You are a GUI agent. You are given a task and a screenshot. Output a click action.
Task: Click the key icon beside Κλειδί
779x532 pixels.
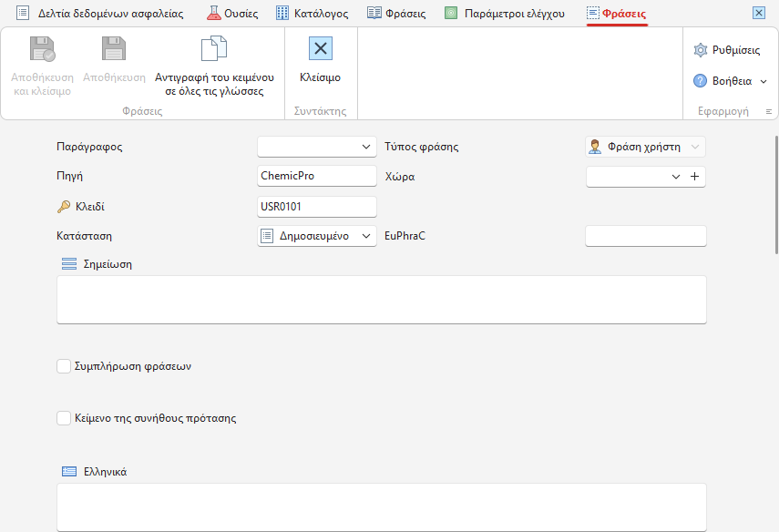[x=64, y=207]
